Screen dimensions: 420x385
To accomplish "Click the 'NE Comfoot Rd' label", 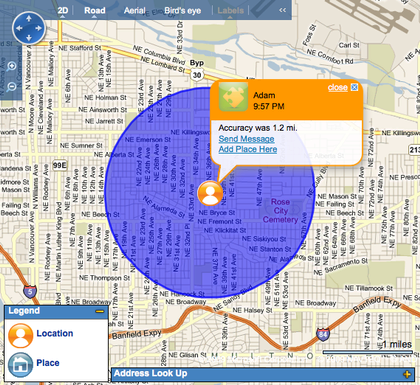I will coord(330,57).
